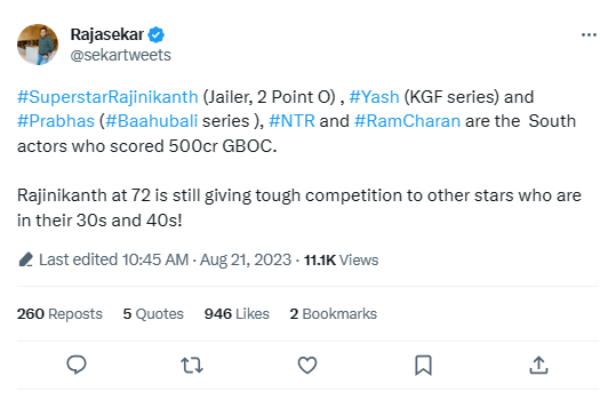View the 946 Likes list

click(237, 313)
